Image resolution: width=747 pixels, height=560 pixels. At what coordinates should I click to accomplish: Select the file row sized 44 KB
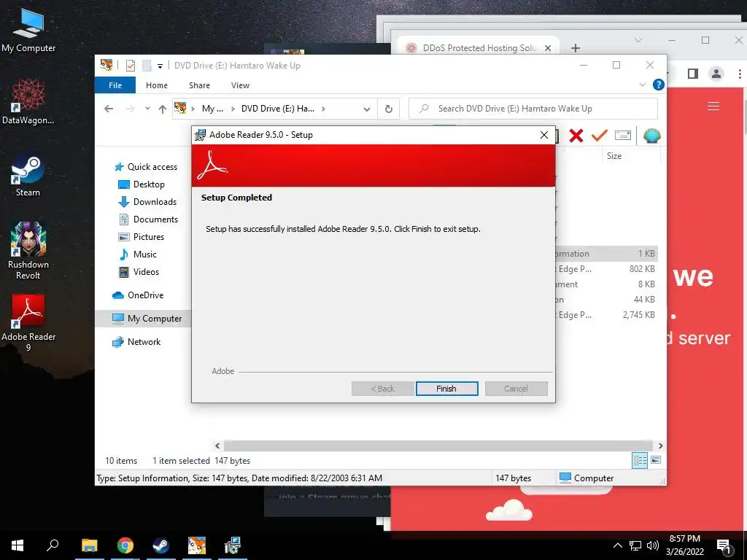tap(606, 300)
